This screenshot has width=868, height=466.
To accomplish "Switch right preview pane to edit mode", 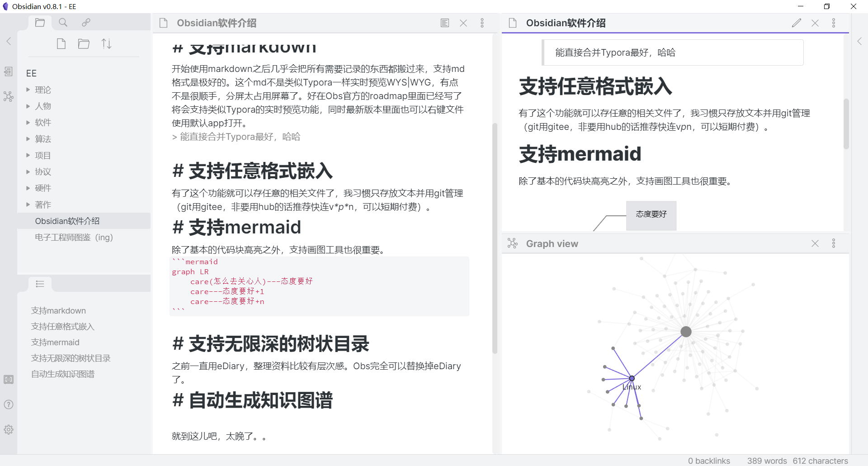I will point(797,23).
